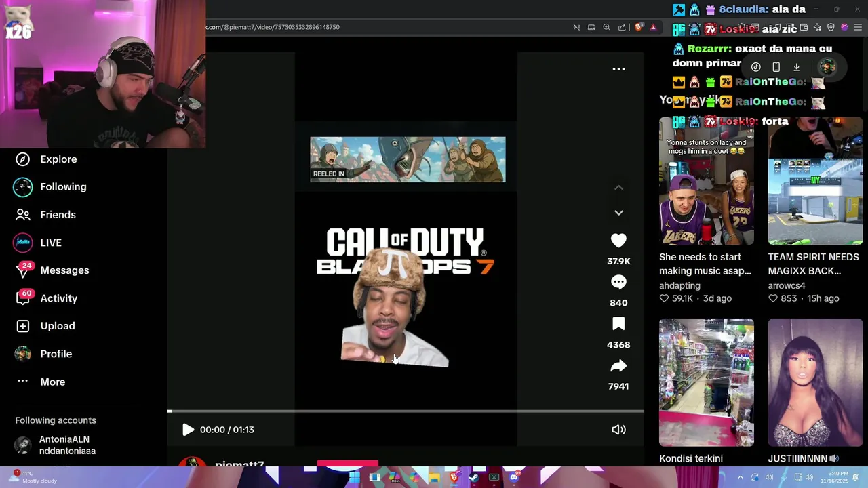
Task: Open 'She needs to start making music asap...' title
Action: pyautogui.click(x=705, y=264)
